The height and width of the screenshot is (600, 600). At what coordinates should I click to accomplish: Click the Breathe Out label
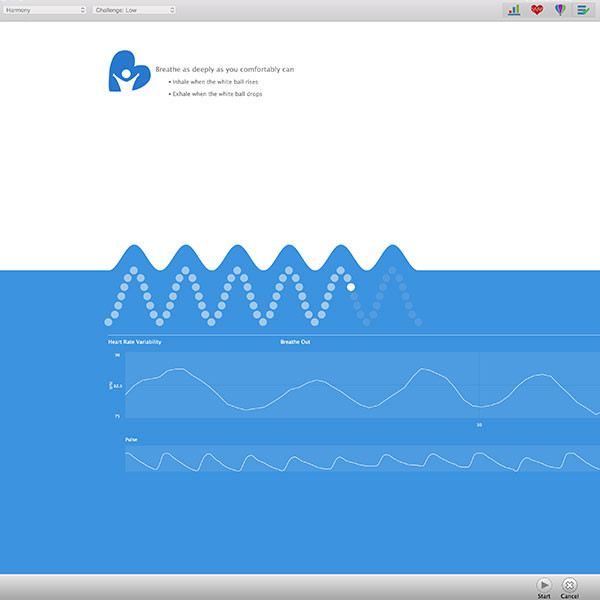(x=295, y=342)
